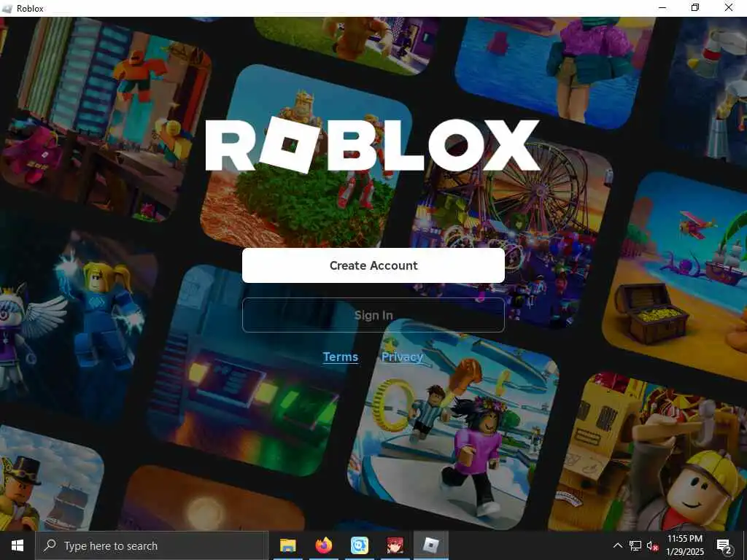Click the taskbar search box
Image resolution: width=747 pixels, height=560 pixels.
(152, 545)
